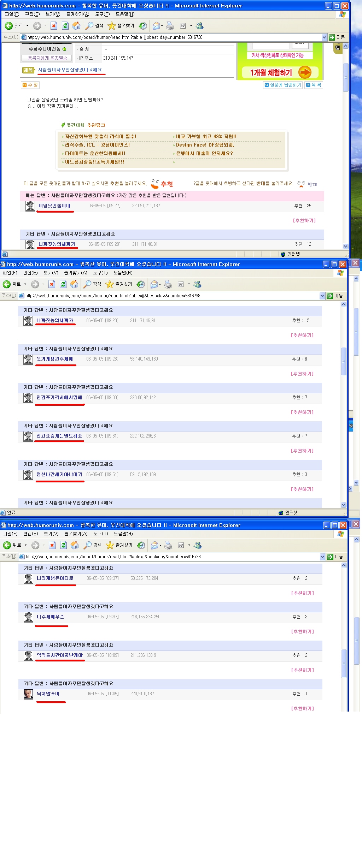362x868 pixels.
Task: Go Home via the house icon in the topmost IE window
Action: [x=76, y=26]
